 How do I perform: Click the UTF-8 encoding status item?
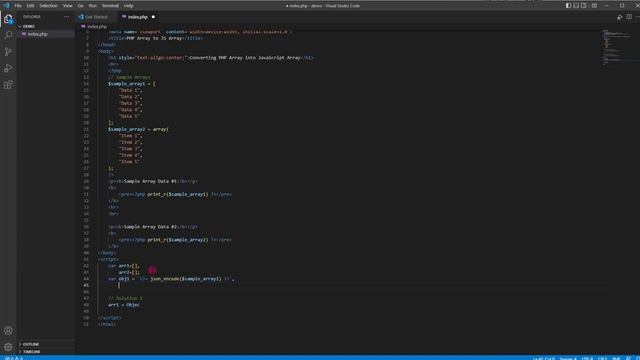tap(587, 358)
